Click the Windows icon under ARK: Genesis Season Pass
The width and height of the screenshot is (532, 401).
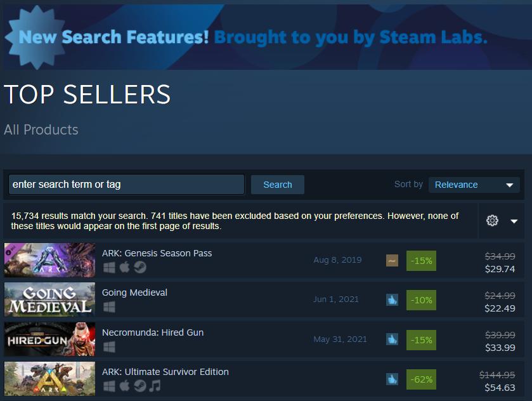click(108, 267)
